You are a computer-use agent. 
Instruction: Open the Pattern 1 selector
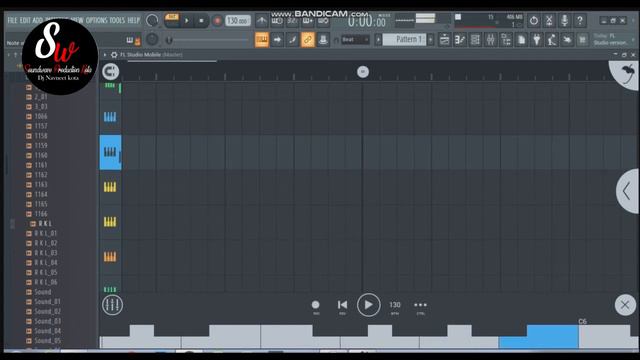404,40
